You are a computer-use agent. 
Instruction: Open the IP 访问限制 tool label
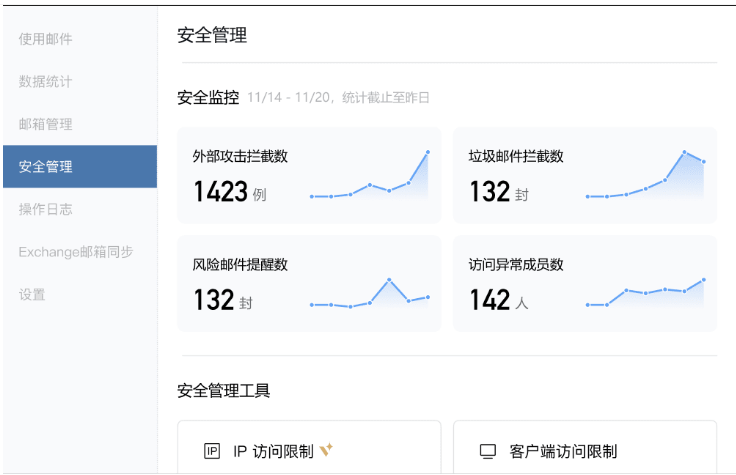point(273,451)
